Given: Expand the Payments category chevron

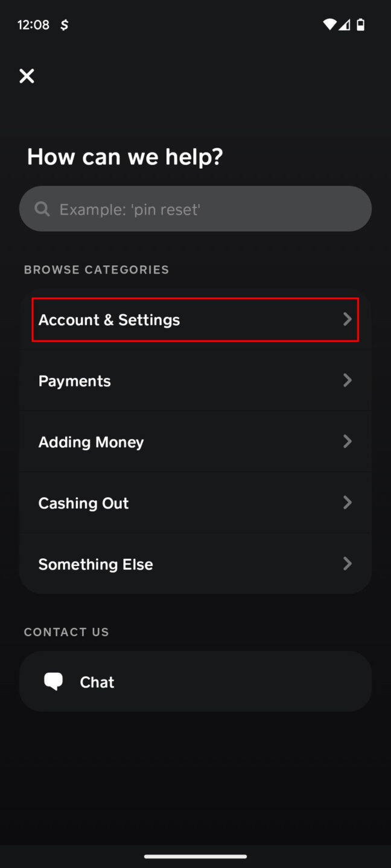Looking at the screenshot, I should coord(348,380).
